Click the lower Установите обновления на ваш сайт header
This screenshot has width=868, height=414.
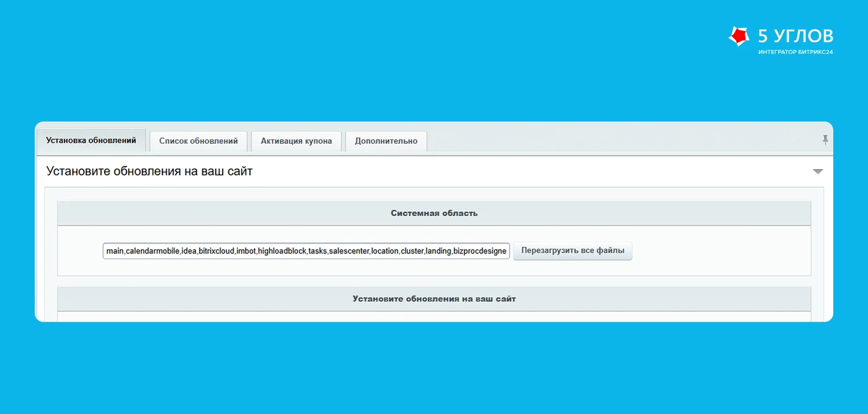point(434,299)
